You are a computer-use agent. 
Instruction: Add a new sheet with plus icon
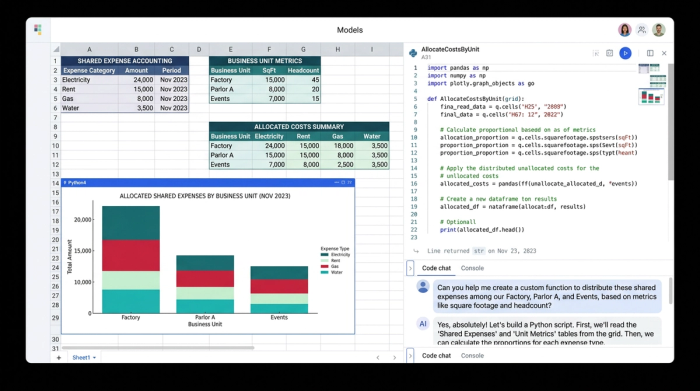(x=58, y=358)
